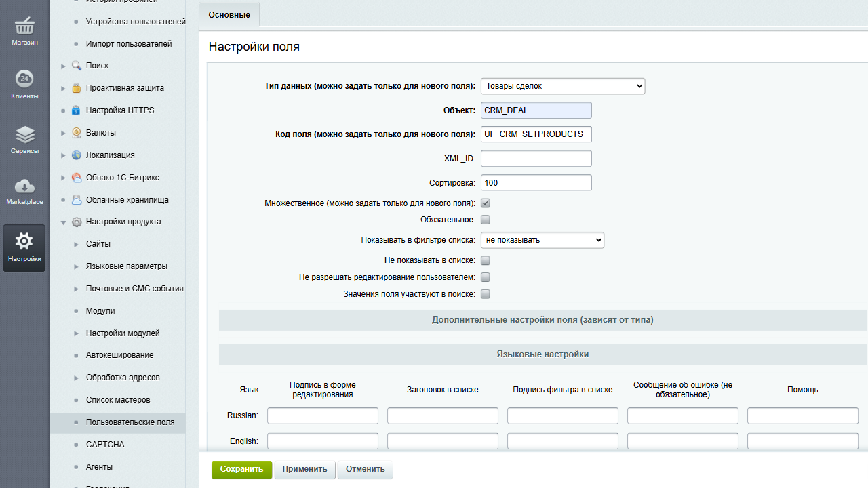Click the Облачные хранилища storage icon
Screen dimensions: 868x488
point(77,200)
